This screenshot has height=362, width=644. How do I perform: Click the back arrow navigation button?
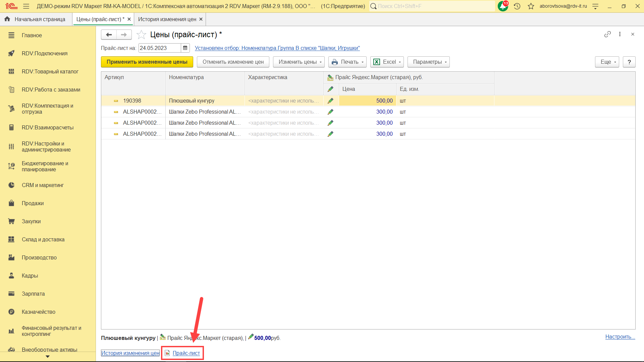(x=109, y=35)
